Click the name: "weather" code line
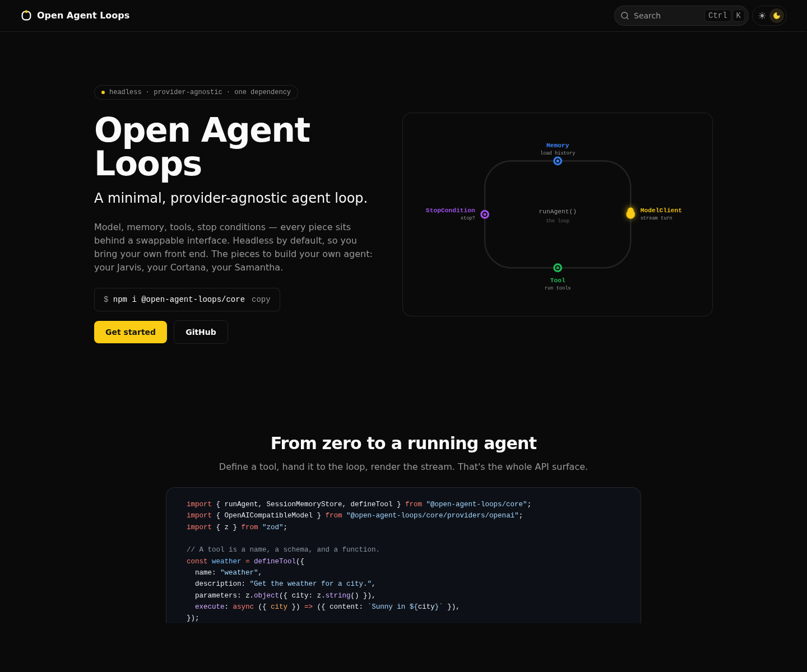The height and width of the screenshot is (672, 807). (x=229, y=573)
